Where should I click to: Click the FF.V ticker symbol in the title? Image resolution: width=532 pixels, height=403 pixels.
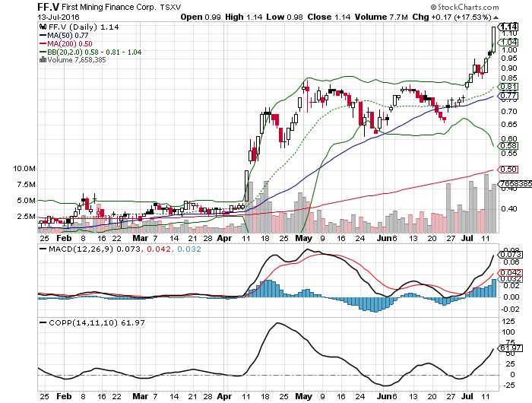(49, 7)
